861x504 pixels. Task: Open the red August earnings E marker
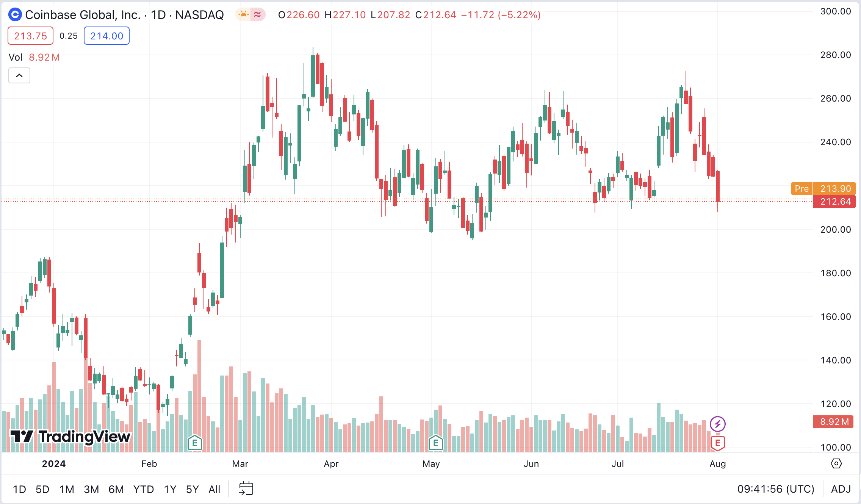(x=717, y=443)
